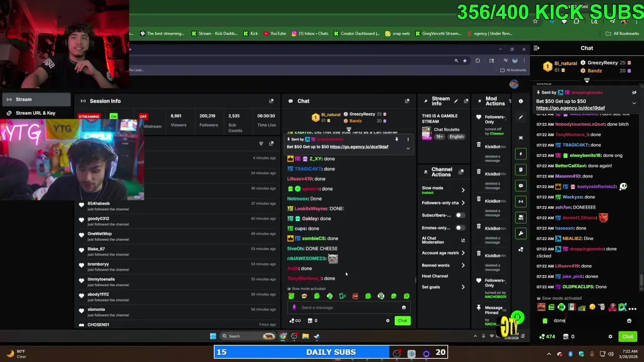This screenshot has height=362, width=644.
Task: Expand Followers-only chat settings
Action: (463, 203)
